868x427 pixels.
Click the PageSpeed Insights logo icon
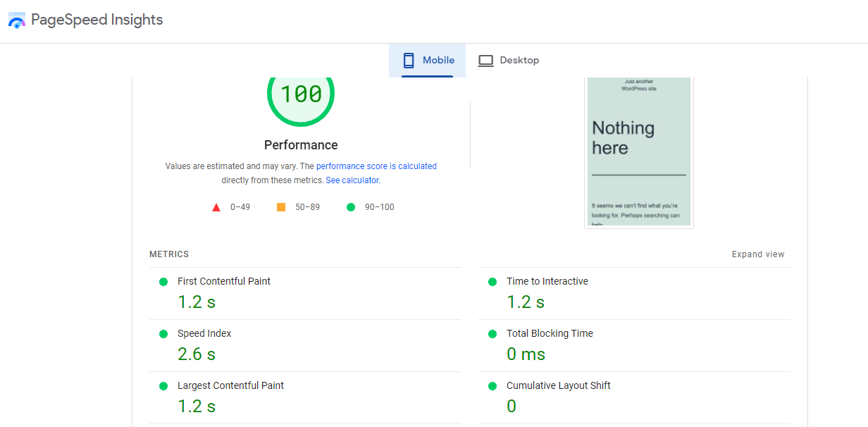click(17, 20)
